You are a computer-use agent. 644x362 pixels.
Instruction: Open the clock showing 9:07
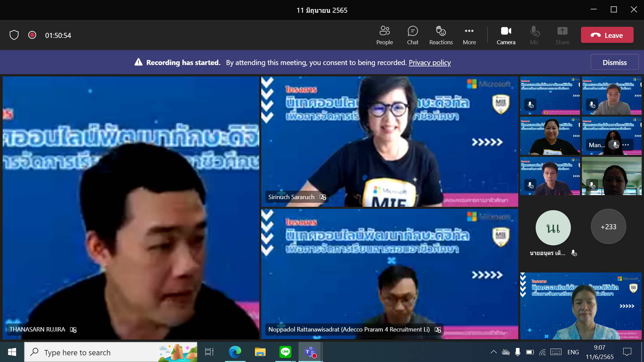pyautogui.click(x=599, y=352)
